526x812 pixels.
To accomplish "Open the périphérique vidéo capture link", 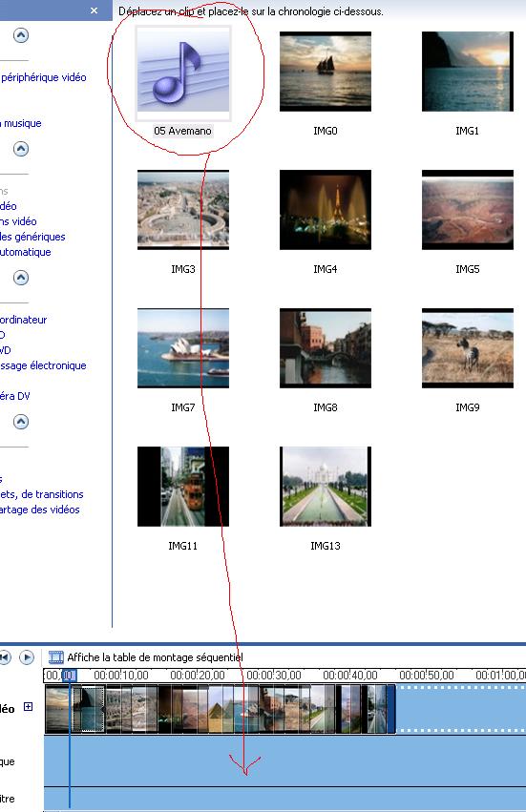I will (43, 77).
